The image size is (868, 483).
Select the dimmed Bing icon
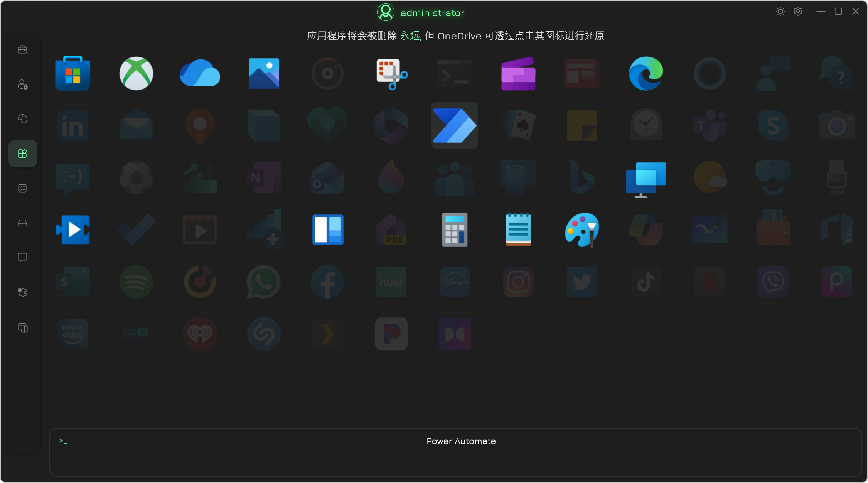pyautogui.click(x=582, y=177)
